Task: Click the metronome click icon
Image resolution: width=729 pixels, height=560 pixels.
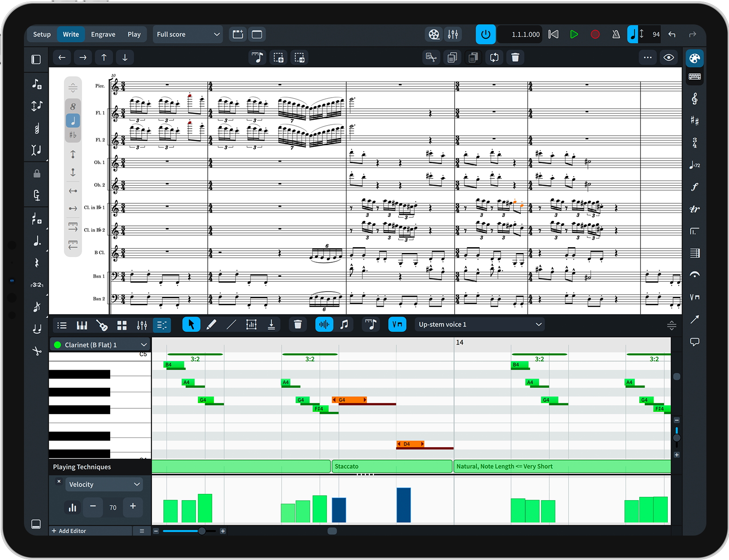Action: 616,34
